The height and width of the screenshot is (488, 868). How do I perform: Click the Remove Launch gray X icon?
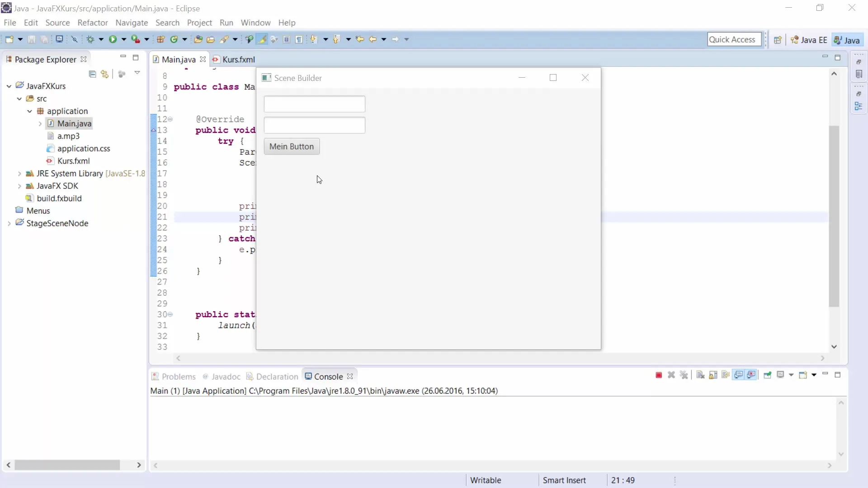tap(671, 375)
